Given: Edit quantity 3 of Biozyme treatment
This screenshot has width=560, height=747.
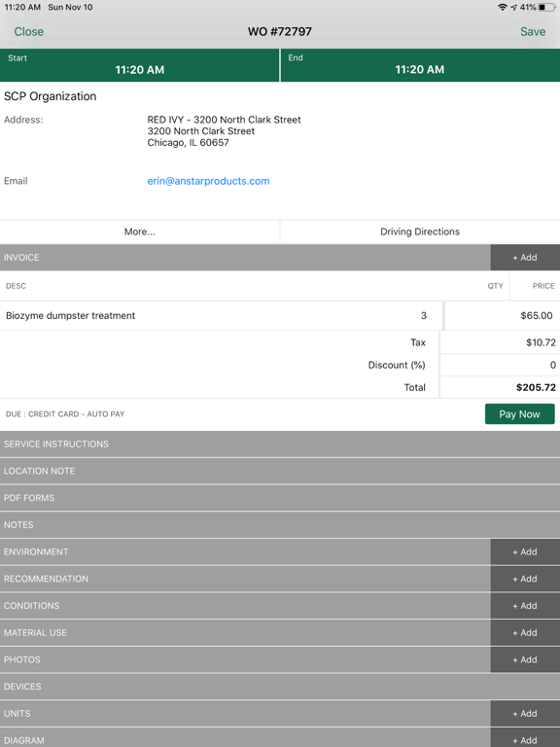Looking at the screenshot, I should (x=423, y=315).
